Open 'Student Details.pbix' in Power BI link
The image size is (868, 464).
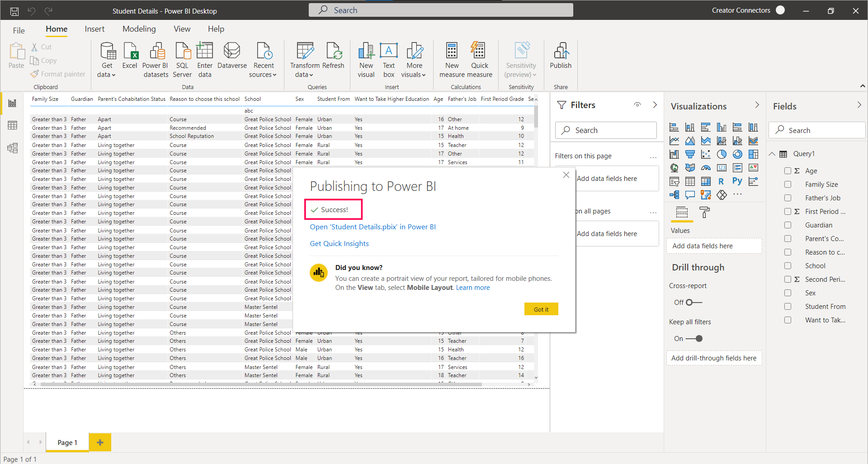(x=373, y=227)
